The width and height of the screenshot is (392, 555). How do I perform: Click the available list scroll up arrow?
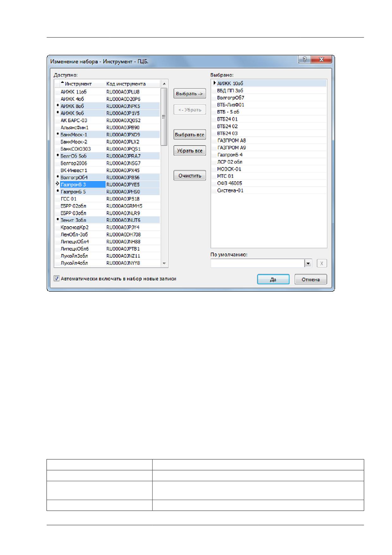pyautogui.click(x=164, y=84)
